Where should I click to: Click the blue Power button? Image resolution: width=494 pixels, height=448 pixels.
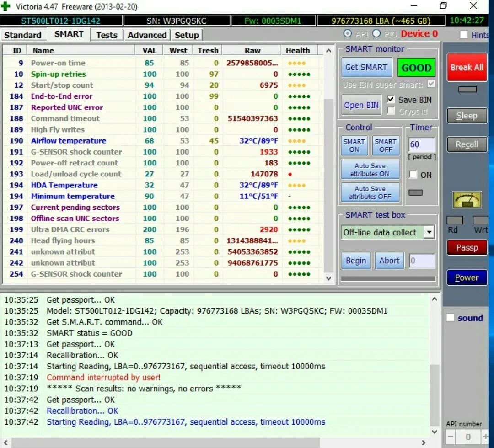[x=467, y=277]
